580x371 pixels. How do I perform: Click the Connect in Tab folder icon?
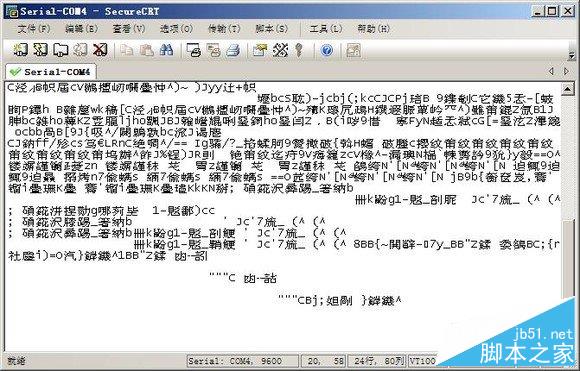click(60, 50)
